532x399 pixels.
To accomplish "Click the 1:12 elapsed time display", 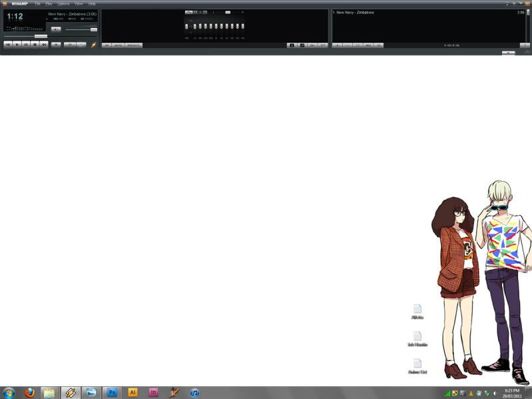I will [15, 16].
